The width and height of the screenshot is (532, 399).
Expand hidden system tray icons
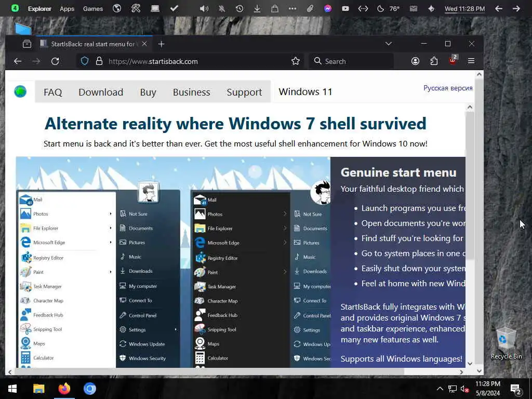(440, 389)
